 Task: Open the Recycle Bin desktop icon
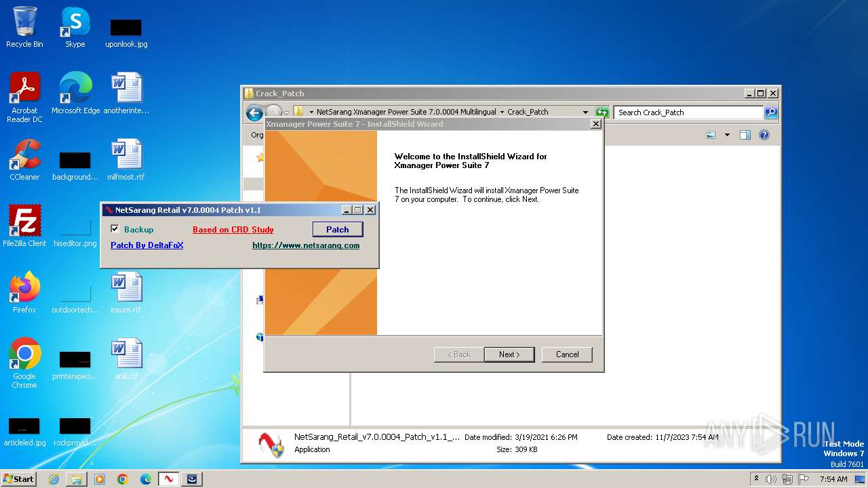(x=24, y=27)
